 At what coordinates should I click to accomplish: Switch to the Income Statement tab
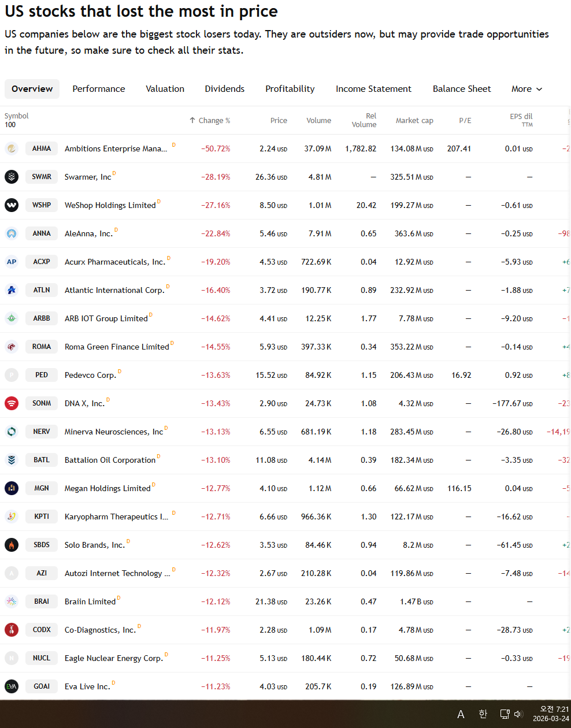coord(374,89)
